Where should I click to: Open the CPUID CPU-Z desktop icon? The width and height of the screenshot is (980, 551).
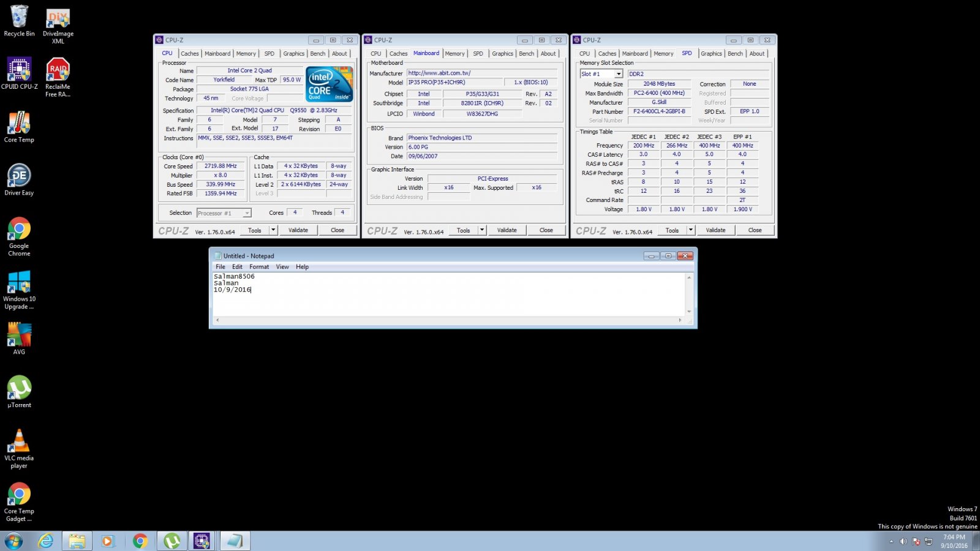click(x=19, y=73)
